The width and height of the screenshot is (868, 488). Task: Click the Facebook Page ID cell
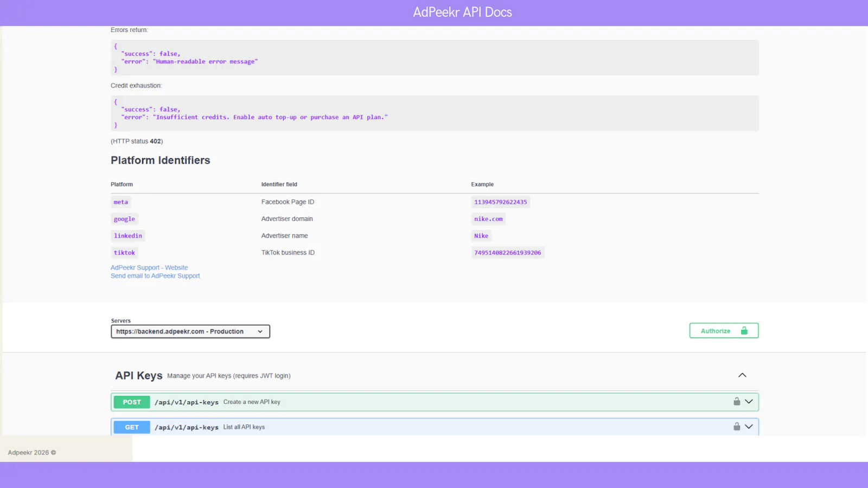point(288,202)
